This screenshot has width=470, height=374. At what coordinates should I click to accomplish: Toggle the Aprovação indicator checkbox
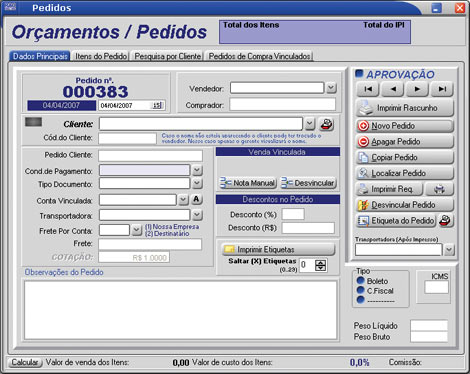tap(359, 74)
